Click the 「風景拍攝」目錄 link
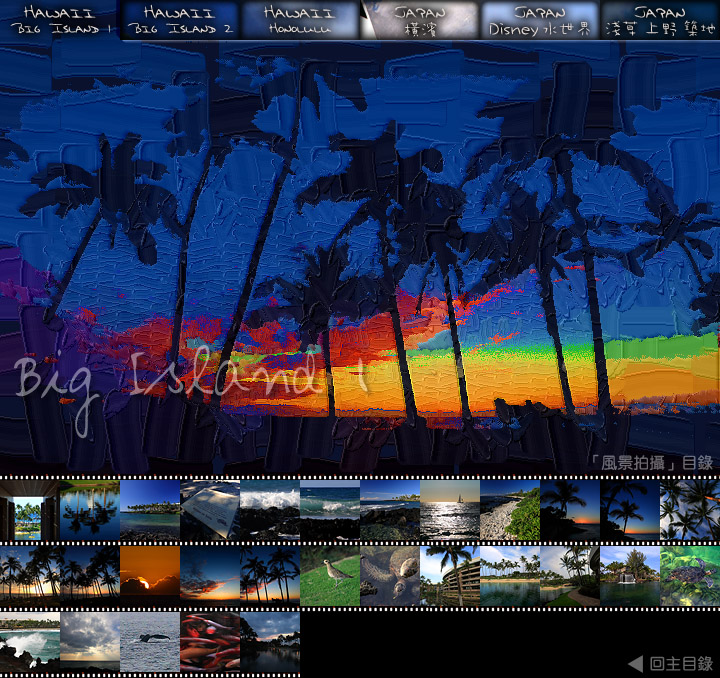Viewport: 720px width, 678px height. click(x=651, y=463)
